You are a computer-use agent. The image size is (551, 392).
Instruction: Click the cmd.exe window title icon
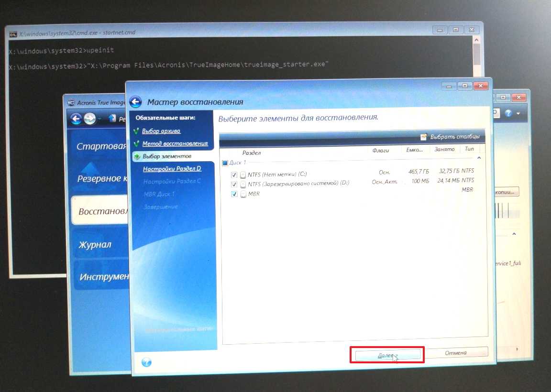[x=13, y=34]
